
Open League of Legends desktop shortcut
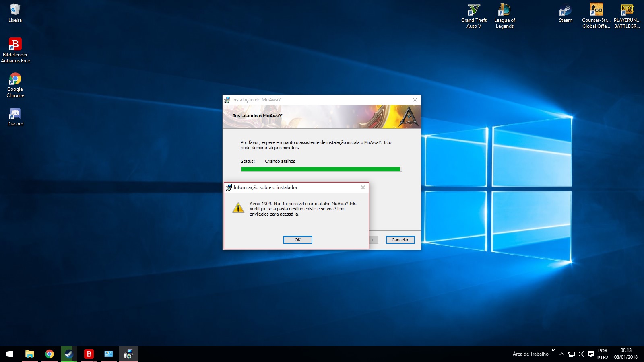tap(504, 16)
